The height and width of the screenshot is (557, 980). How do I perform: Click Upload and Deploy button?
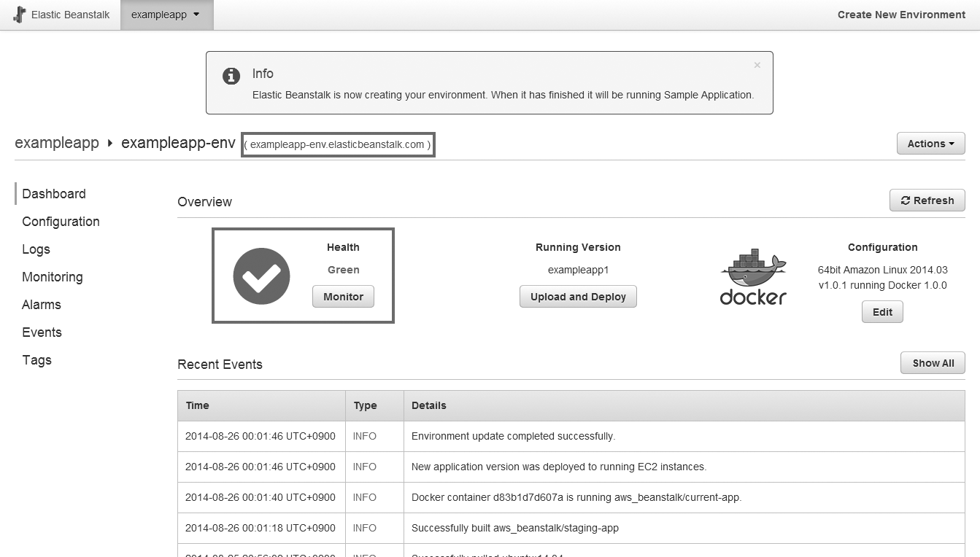[x=578, y=297]
